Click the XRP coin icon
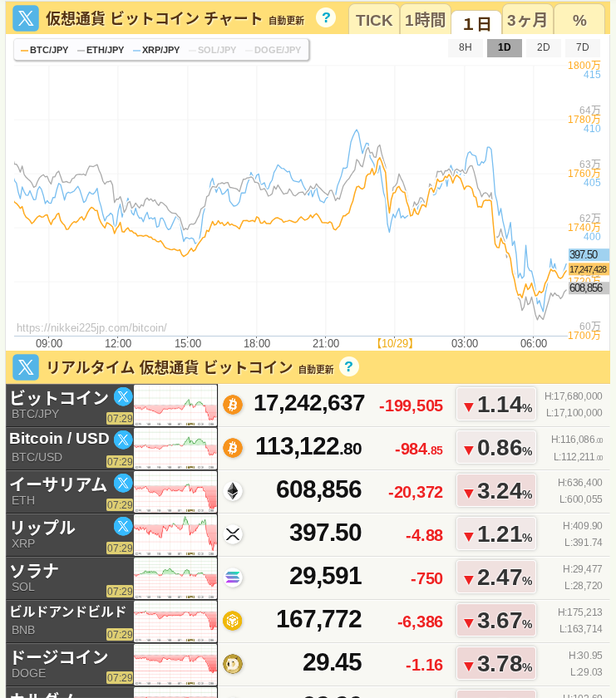The width and height of the screenshot is (616, 698). pyautogui.click(x=232, y=534)
